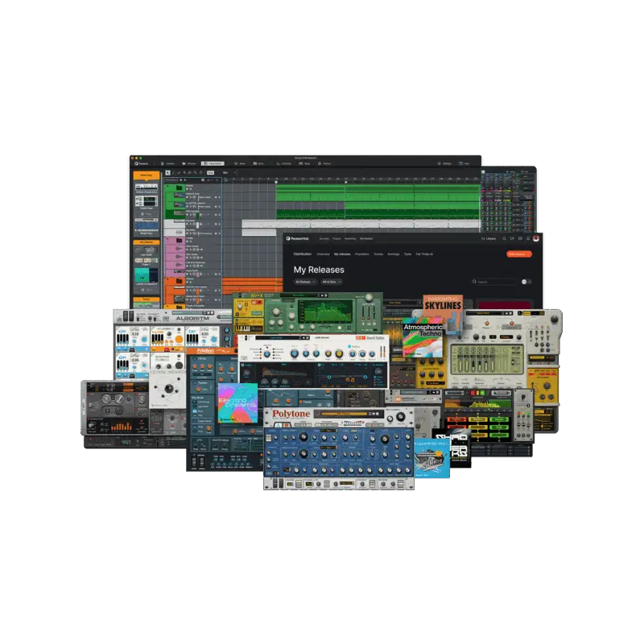This screenshot has width=644, height=644.
Task: Open Library link in ReasonHub header
Action: tap(489, 238)
